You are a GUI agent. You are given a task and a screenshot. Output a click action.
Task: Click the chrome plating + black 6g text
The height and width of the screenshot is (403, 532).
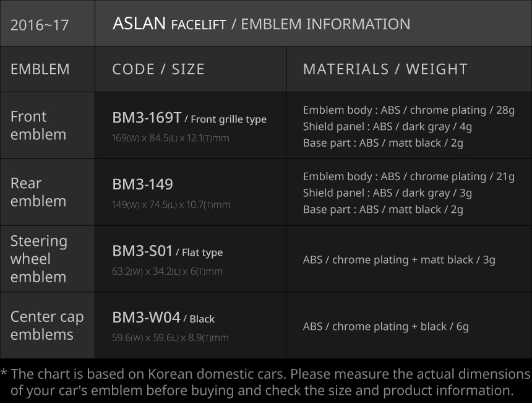pyautogui.click(x=385, y=326)
